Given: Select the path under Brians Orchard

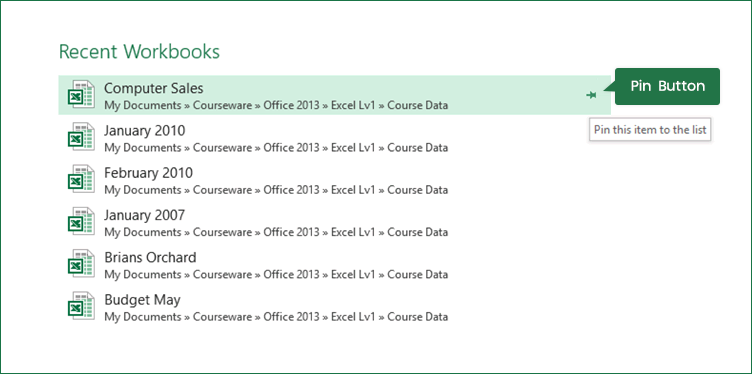Looking at the screenshot, I should pyautogui.click(x=276, y=274).
